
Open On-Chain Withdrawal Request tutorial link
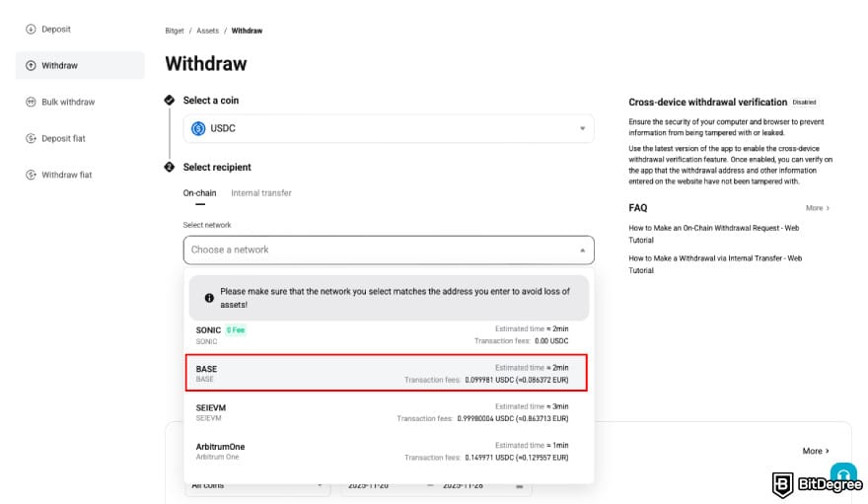point(713,234)
